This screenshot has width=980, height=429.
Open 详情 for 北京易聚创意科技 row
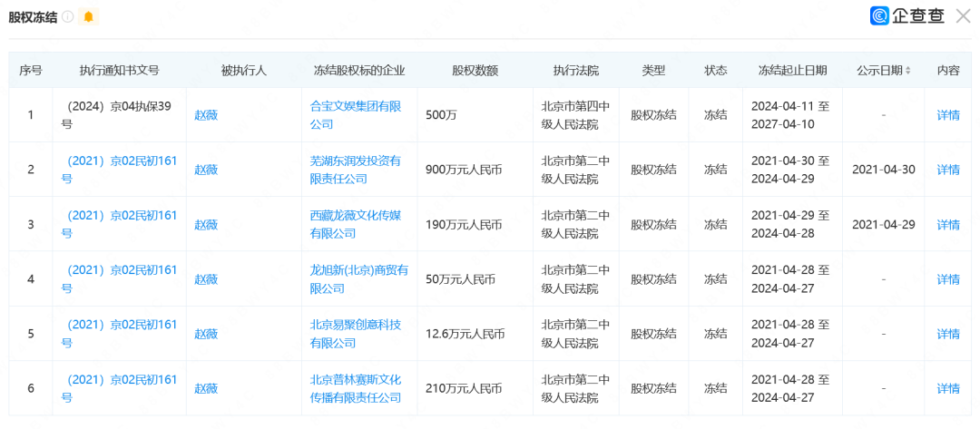coord(948,334)
